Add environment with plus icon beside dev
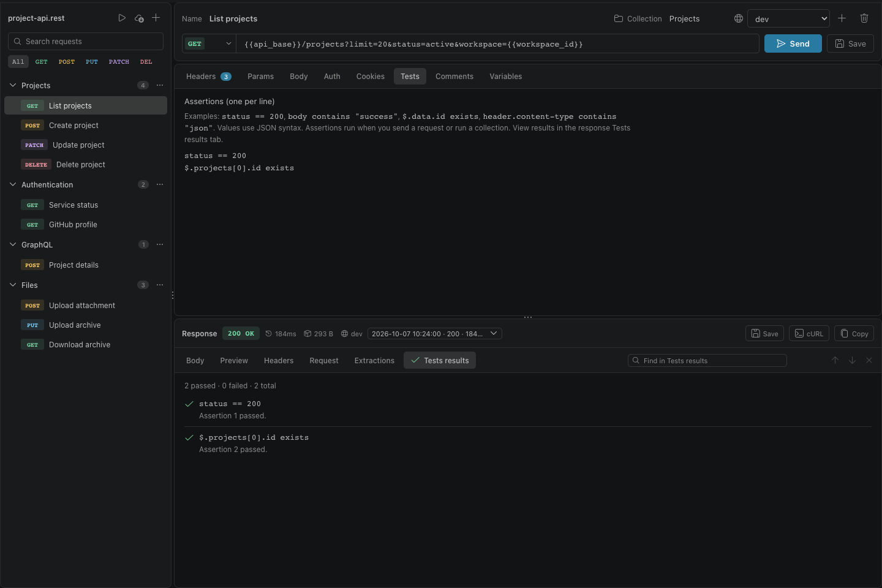882x588 pixels. [842, 18]
